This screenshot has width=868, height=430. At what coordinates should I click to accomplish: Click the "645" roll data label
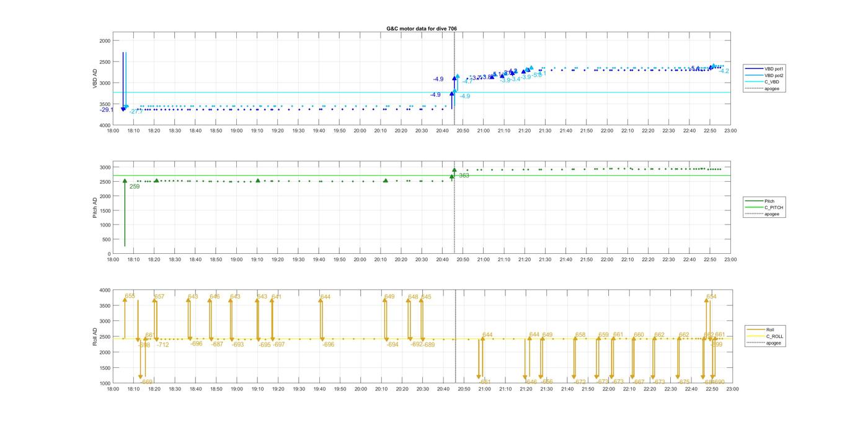426,297
